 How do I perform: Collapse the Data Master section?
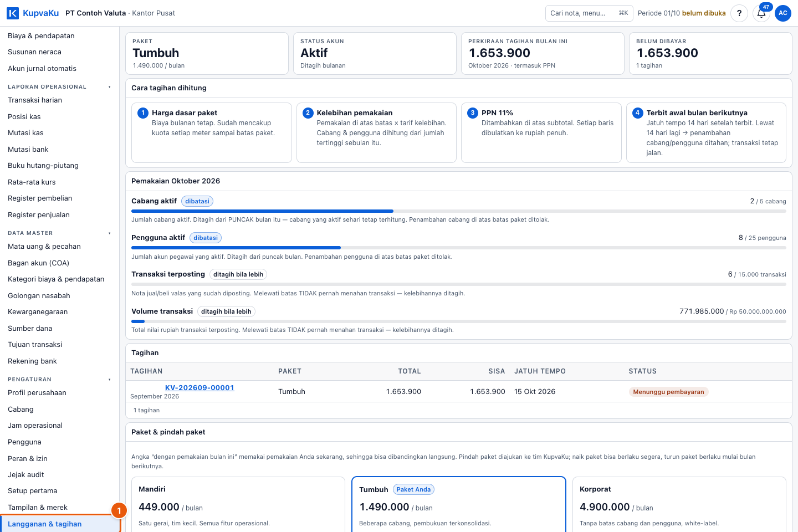tap(59, 233)
